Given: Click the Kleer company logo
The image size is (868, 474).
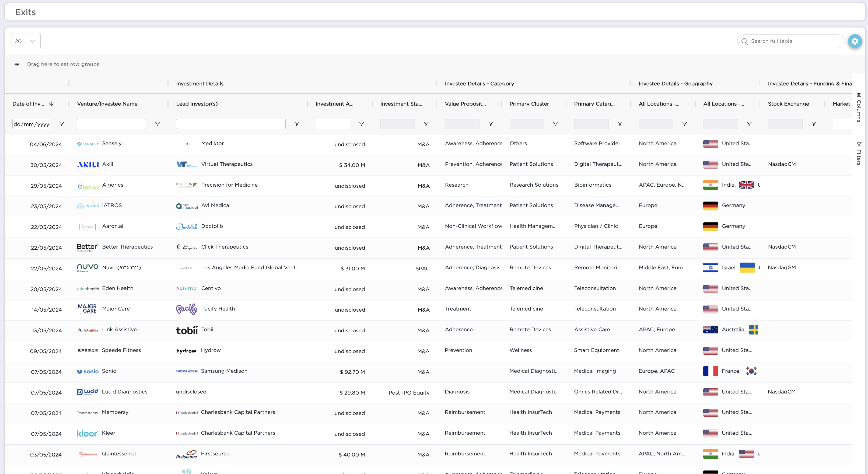Looking at the screenshot, I should [x=87, y=434].
